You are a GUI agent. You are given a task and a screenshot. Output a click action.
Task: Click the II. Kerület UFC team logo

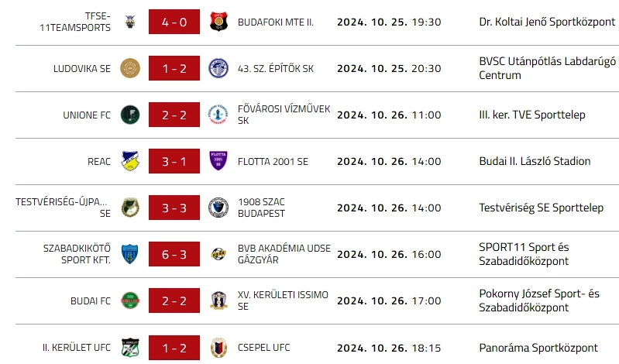(129, 347)
